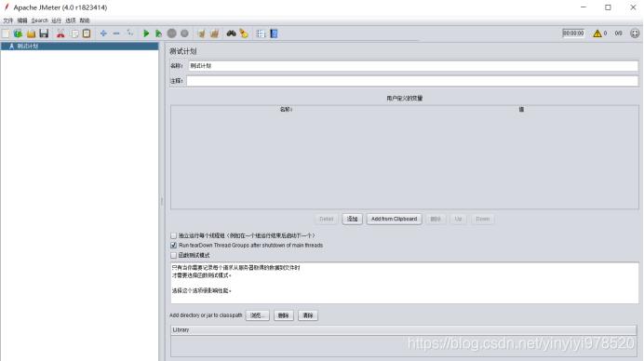Open the Templates icon in toolbar
Image resolution: width=644 pixels, height=361 pixels.
point(18,33)
